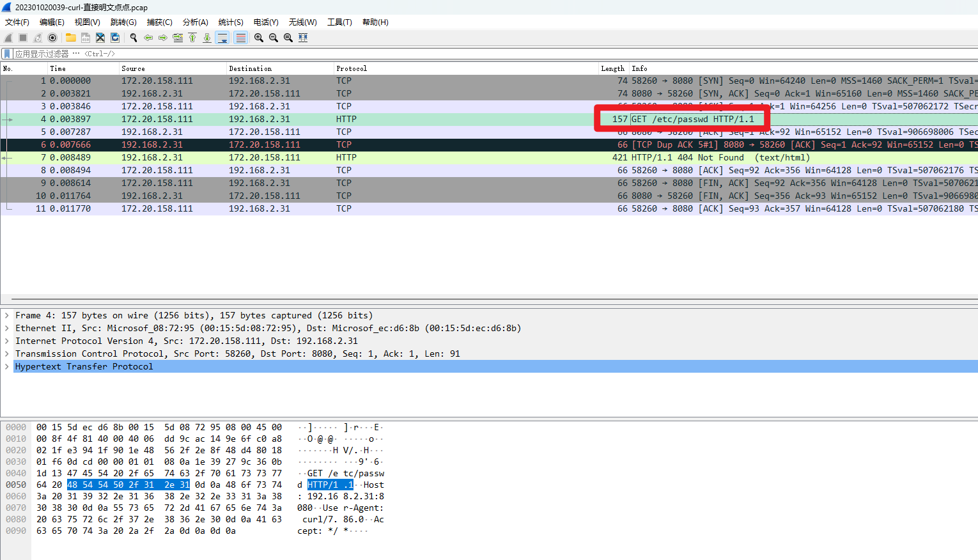This screenshot has width=978, height=560.
Task: Expand the Transmission Control Protocol node
Action: [7, 354]
